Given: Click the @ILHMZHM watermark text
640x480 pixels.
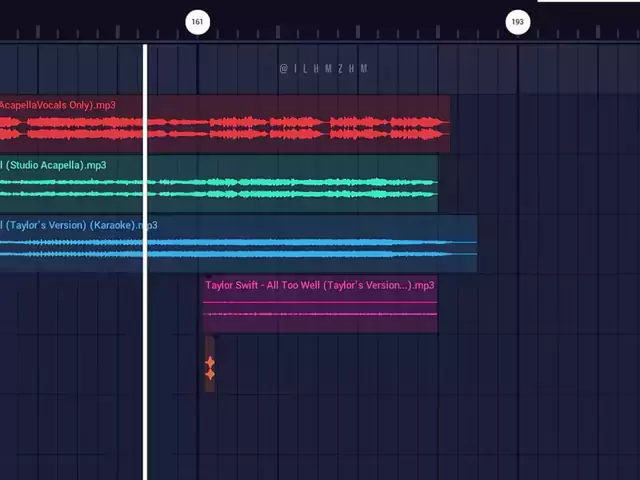Looking at the screenshot, I should (324, 69).
